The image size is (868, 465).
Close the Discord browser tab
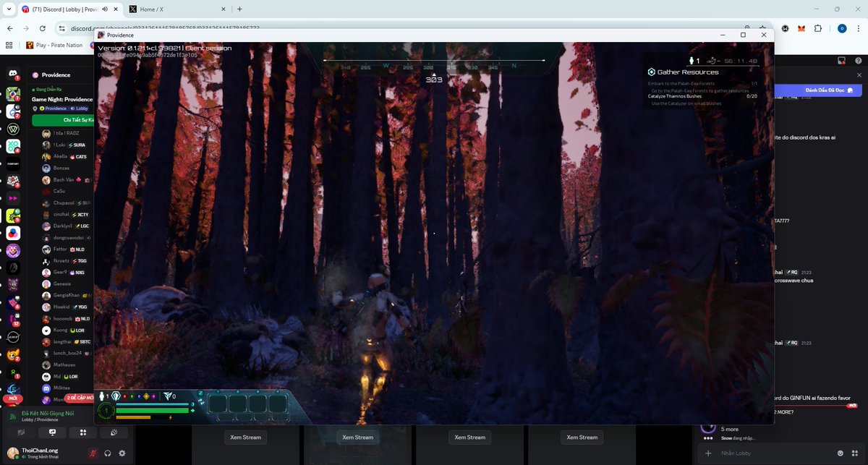click(x=116, y=9)
